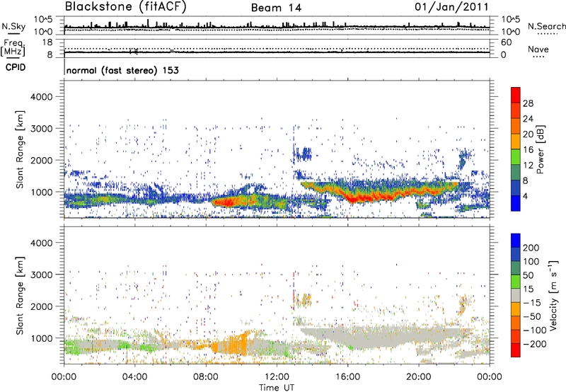Pick red bottom segment of Velocity colorbar

[x=516, y=350]
